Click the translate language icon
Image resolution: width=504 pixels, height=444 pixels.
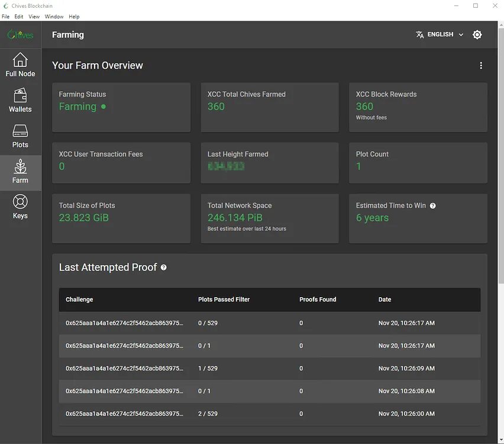[420, 35]
